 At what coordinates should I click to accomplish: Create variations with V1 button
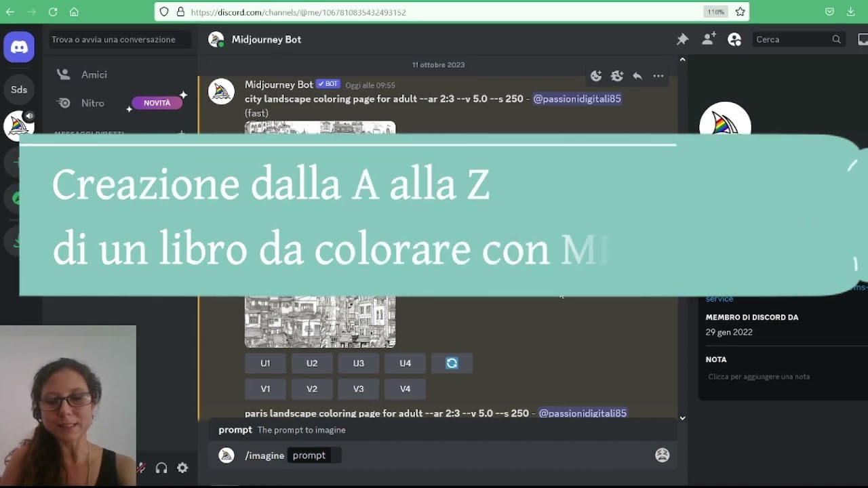265,389
